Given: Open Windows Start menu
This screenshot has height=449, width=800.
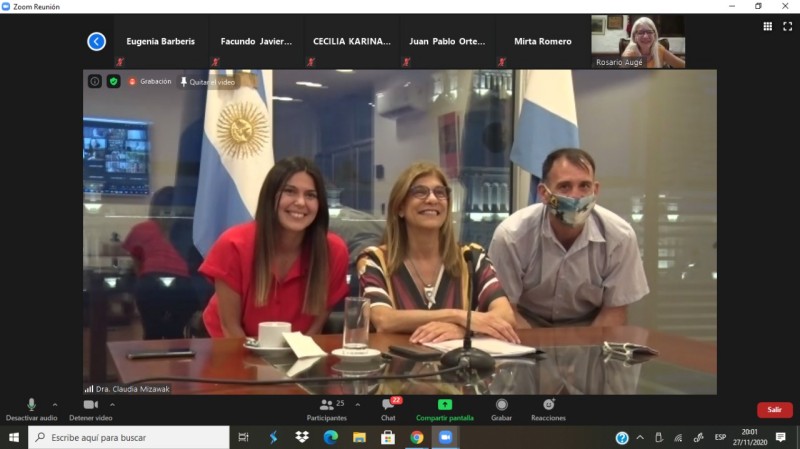Looking at the screenshot, I should pyautogui.click(x=14, y=437).
